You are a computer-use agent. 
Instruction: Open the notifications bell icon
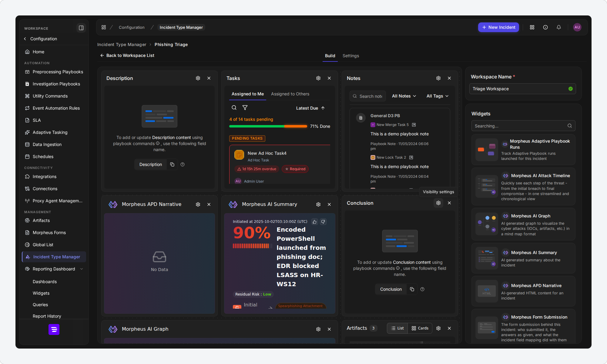click(559, 27)
